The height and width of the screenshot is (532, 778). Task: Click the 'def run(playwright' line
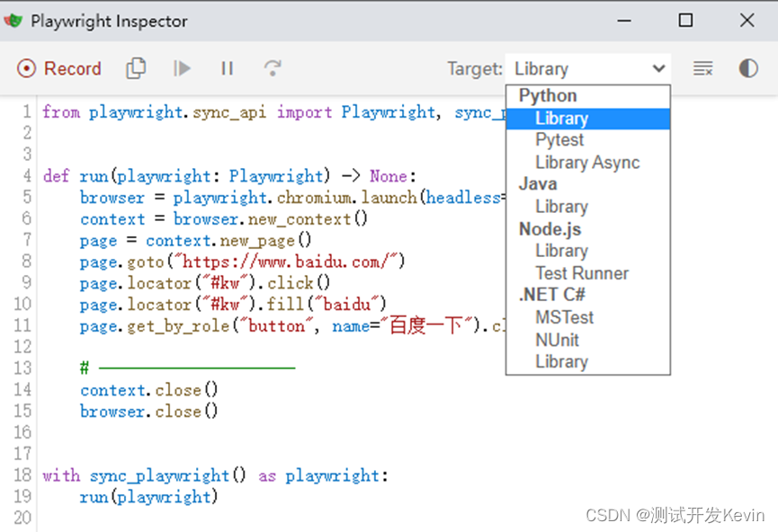click(229, 176)
